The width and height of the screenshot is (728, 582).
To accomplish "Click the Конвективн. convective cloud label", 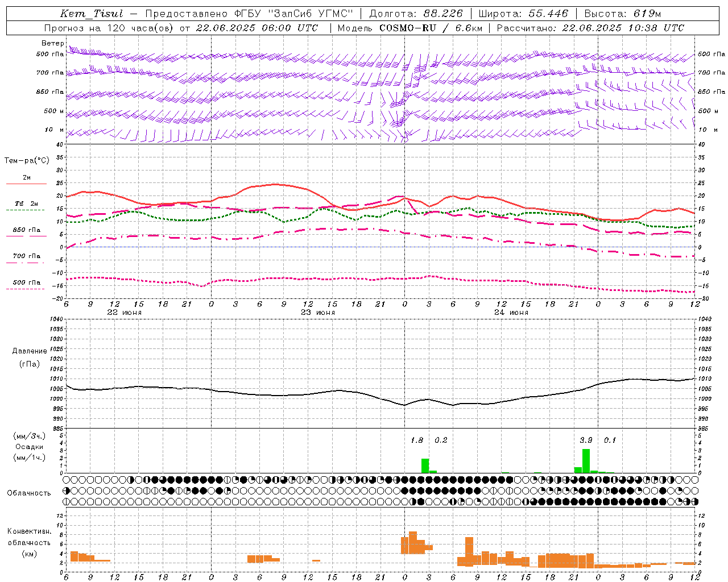I will [30, 531].
